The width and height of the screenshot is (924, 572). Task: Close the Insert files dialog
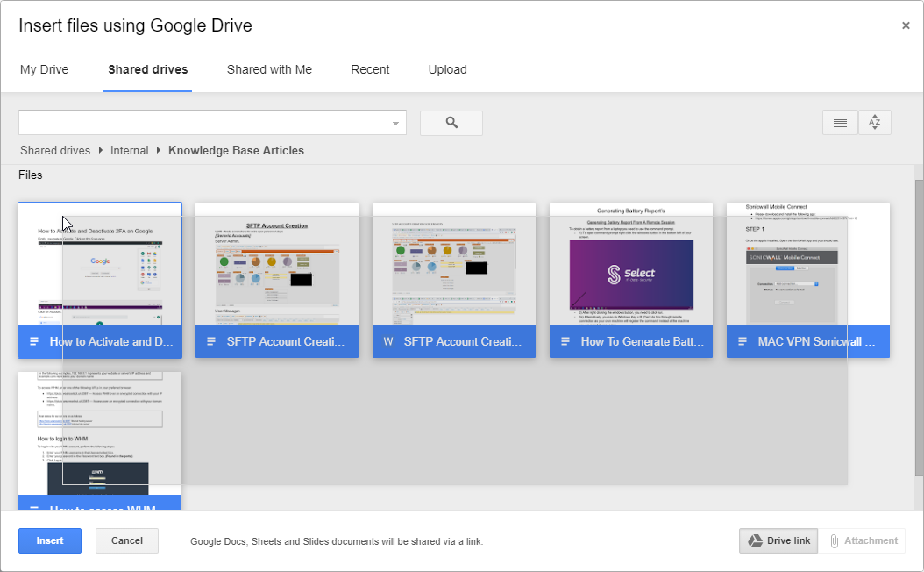pos(906,25)
